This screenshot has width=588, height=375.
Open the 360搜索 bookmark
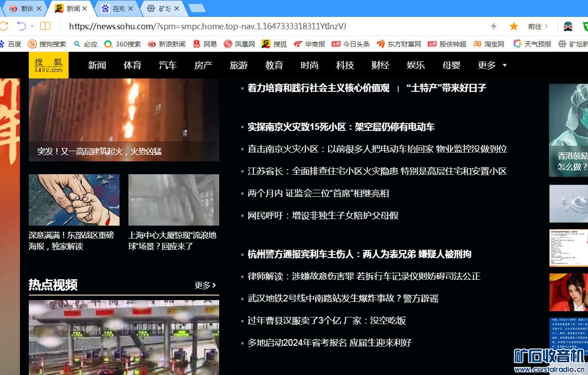tap(122, 44)
